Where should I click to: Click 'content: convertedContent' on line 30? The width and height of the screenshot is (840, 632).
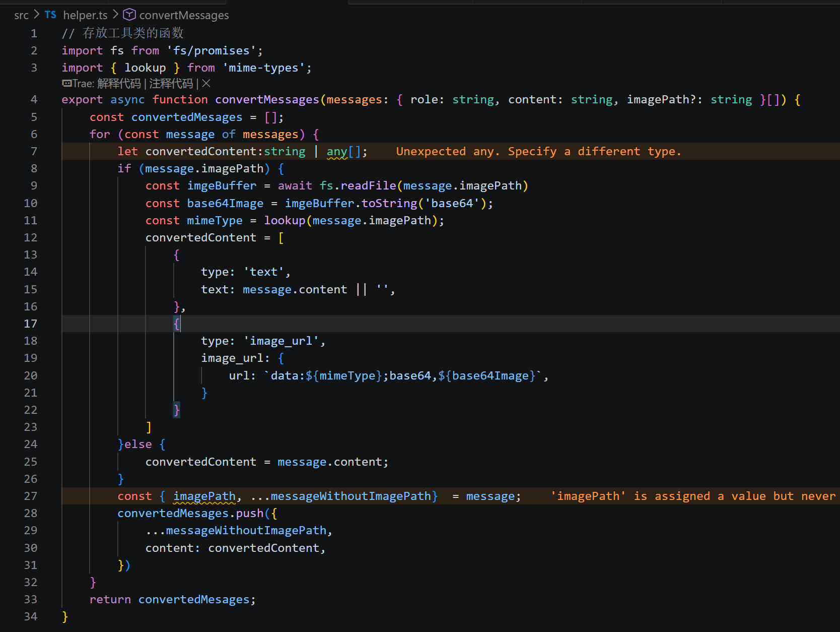point(233,548)
